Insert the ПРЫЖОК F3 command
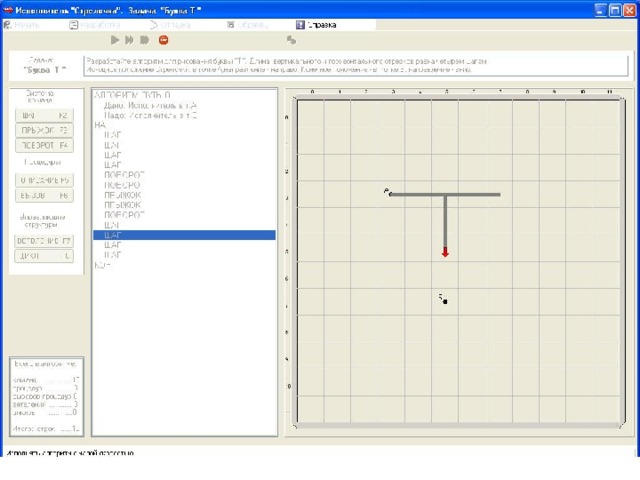 pos(44,131)
